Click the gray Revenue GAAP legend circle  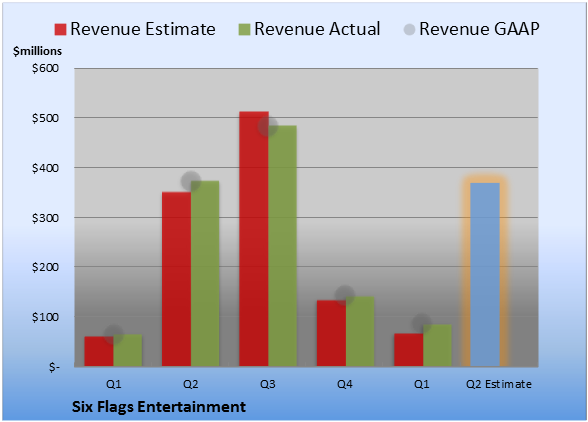click(410, 29)
